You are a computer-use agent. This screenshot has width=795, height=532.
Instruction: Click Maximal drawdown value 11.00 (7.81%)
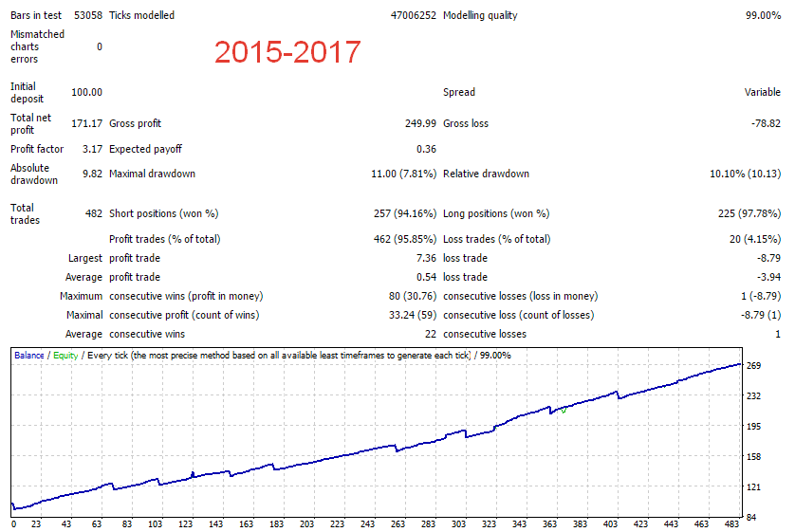tap(403, 174)
